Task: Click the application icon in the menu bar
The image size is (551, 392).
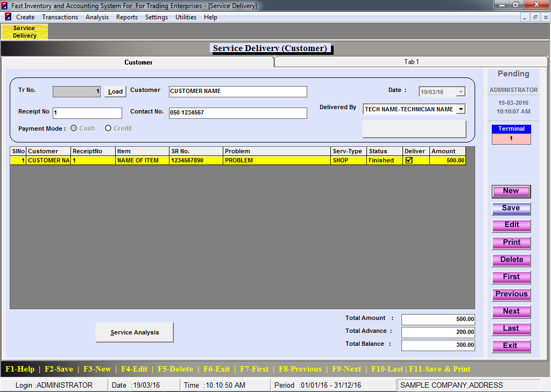Action: 8,17
